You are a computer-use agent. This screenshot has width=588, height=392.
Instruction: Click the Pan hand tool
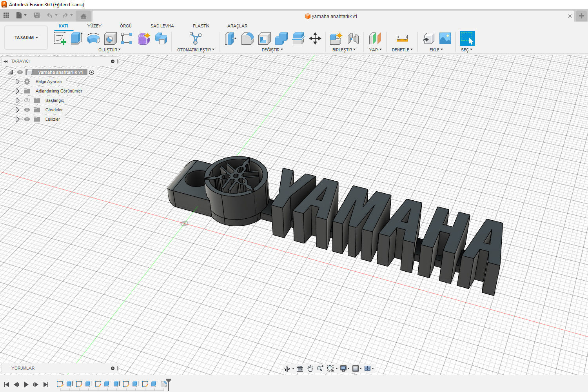[x=310, y=368]
